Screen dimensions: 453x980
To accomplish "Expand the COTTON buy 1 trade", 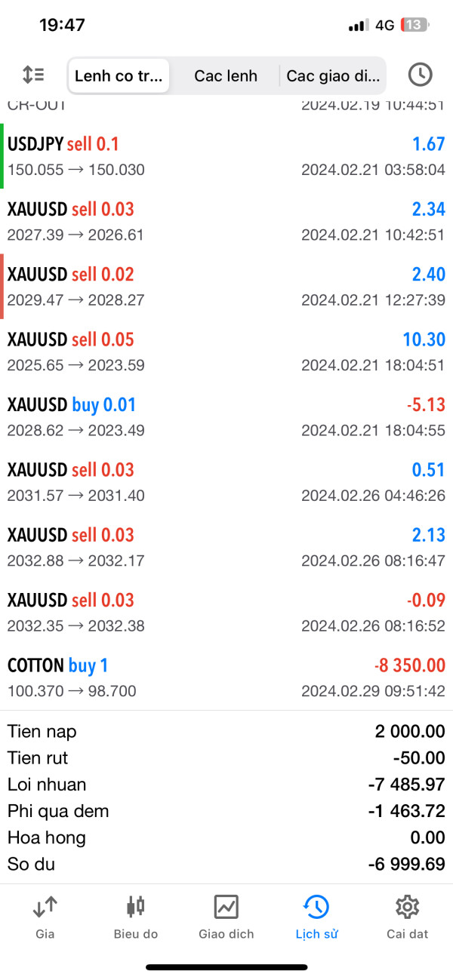I will [226, 677].
